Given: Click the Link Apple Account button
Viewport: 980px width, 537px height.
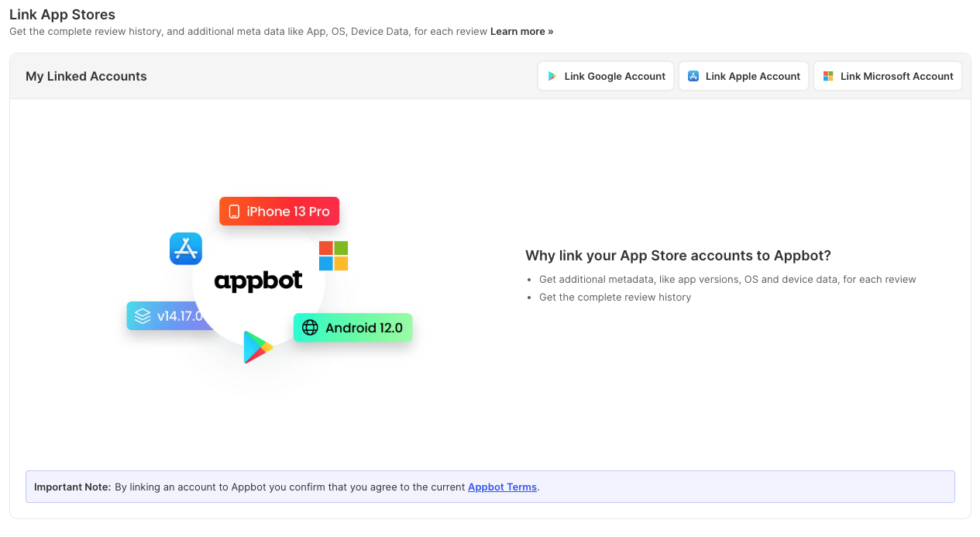Looking at the screenshot, I should point(743,76).
